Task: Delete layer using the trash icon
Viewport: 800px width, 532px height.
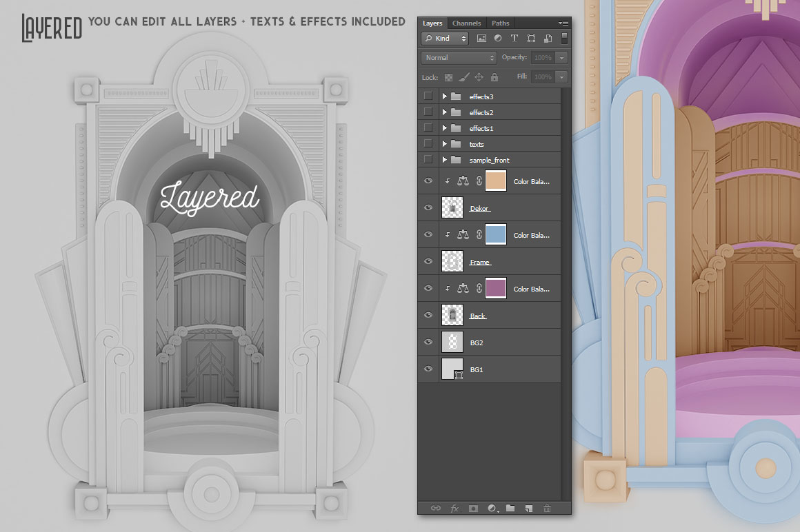Action: tap(548, 508)
